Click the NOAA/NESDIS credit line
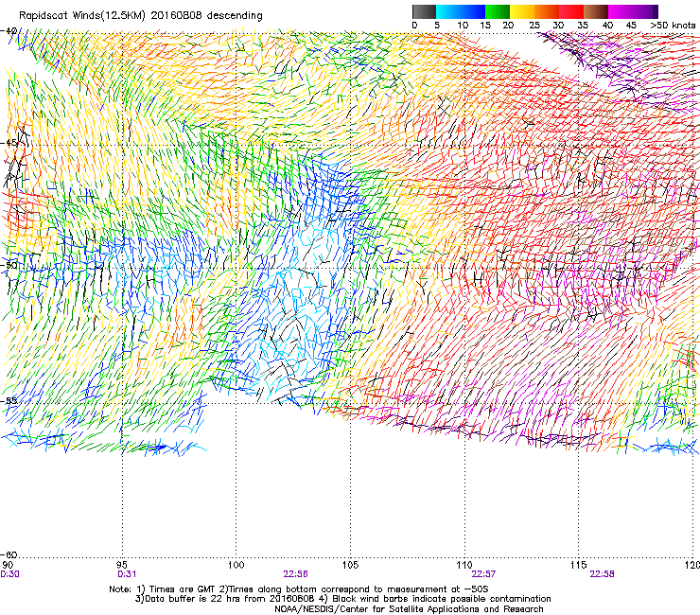 (409, 609)
